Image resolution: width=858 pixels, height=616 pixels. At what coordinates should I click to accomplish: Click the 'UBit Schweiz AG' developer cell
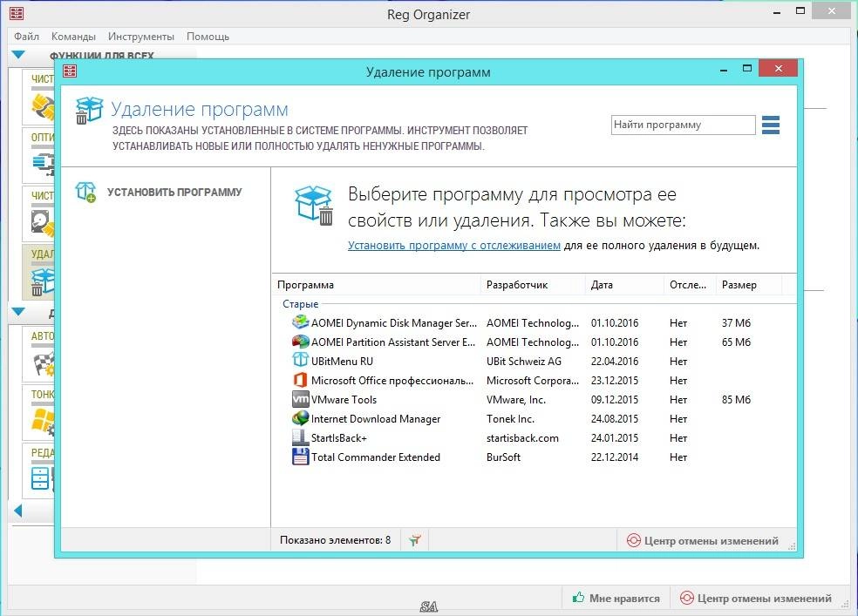pyautogui.click(x=524, y=362)
